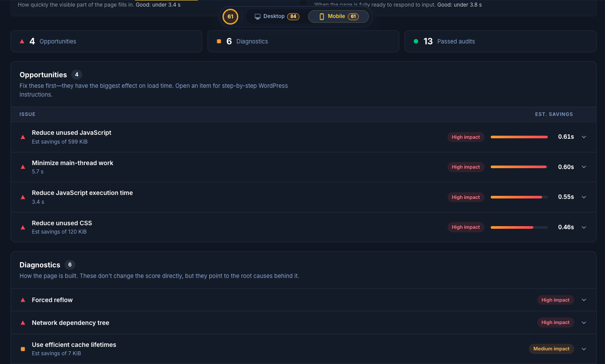605x364 pixels.
Task: Click the circular score gauge showing 61
Action: tap(230, 17)
